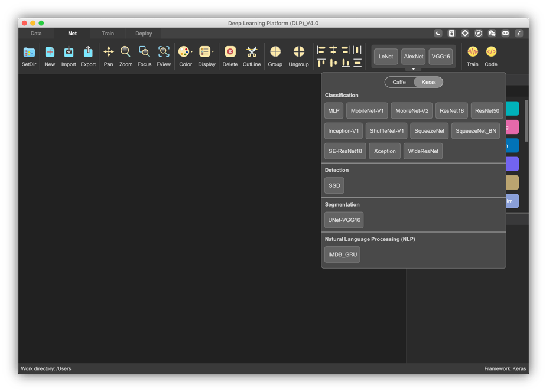
Task: Expand the Color tool dropdown arrow
Action: coord(190,52)
